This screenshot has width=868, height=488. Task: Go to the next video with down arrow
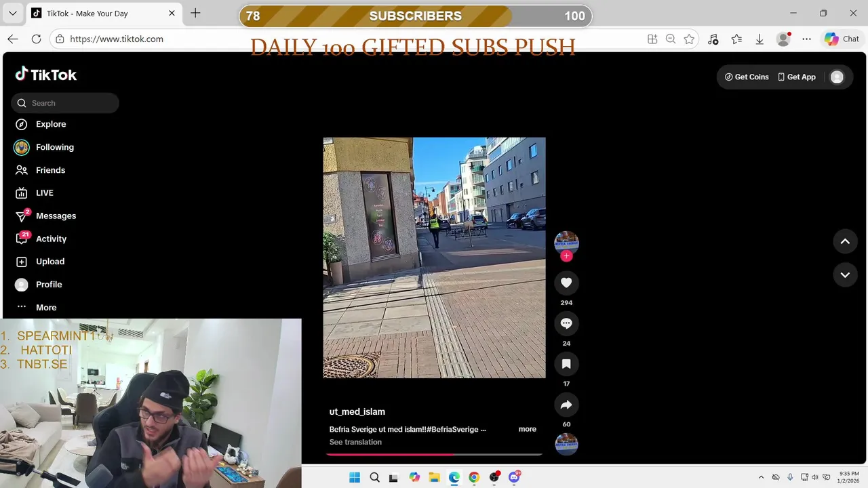[845, 274]
